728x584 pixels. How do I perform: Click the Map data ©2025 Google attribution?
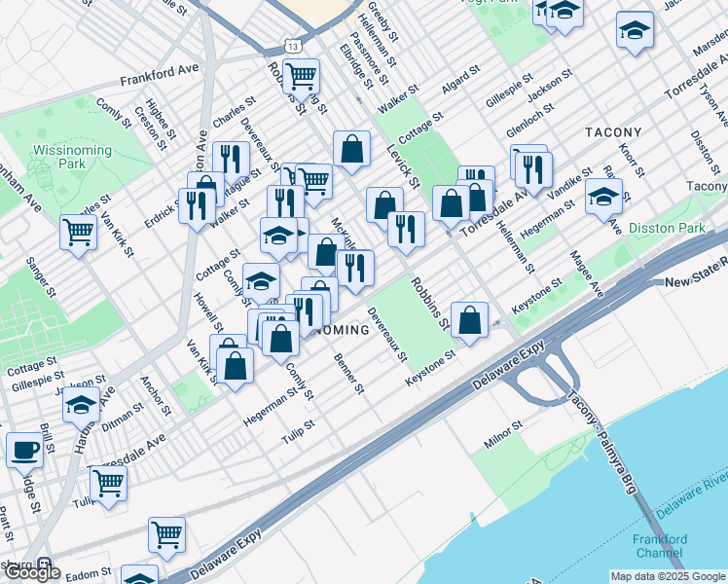(669, 577)
